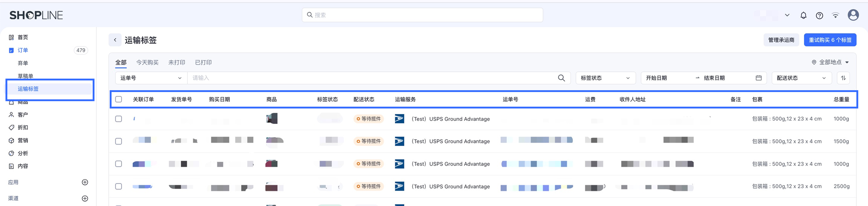The width and height of the screenshot is (868, 206).
Task: Add an app with the plus next to 应用
Action: [x=85, y=182]
